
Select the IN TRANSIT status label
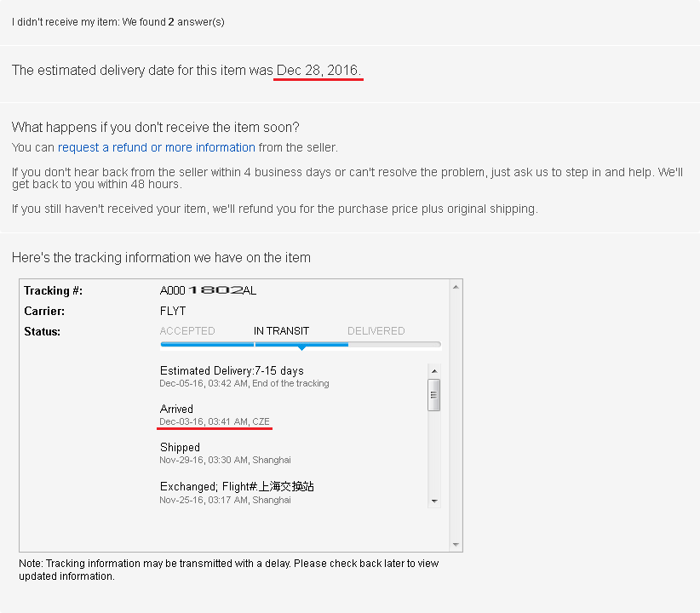coord(281,331)
